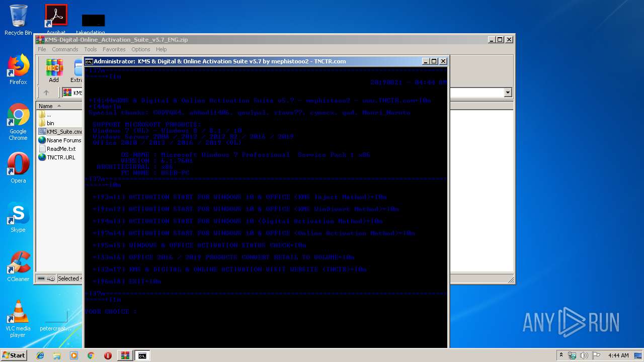This screenshot has width=644, height=362.
Task: Open the Commands menu in WinRAR
Action: click(x=65, y=49)
